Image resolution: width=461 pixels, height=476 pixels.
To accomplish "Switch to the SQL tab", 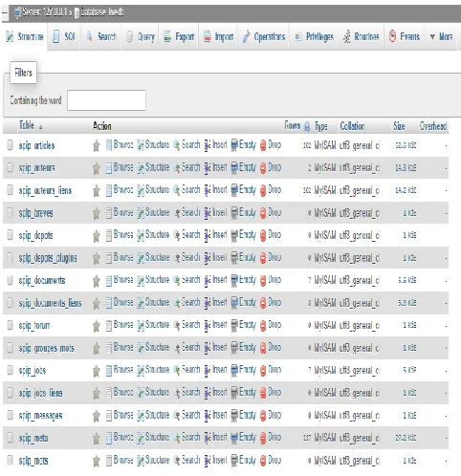I will pyautogui.click(x=64, y=36).
